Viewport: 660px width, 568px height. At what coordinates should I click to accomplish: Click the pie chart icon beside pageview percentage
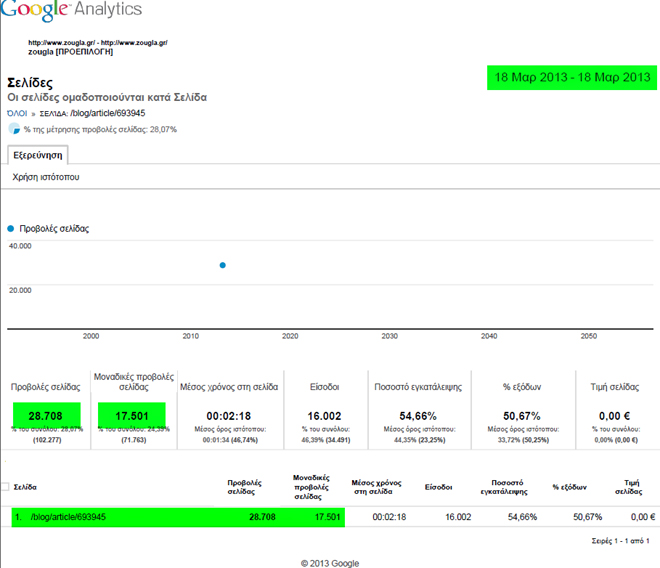point(14,129)
